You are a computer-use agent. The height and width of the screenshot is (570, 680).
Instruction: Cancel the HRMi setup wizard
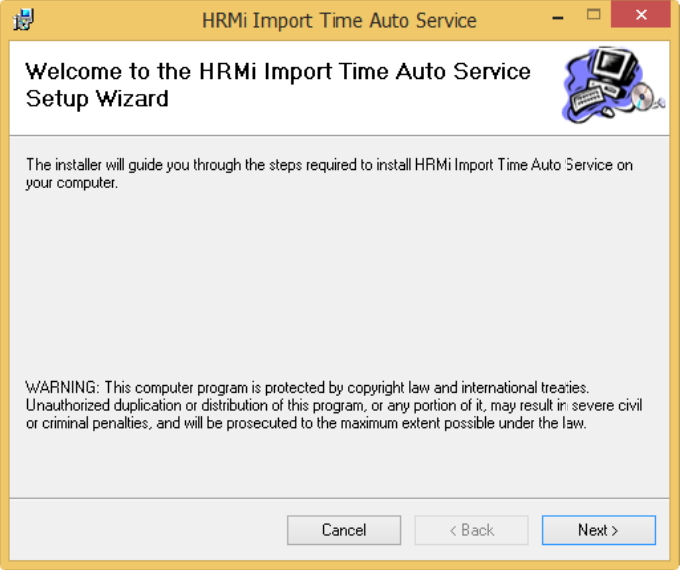pyautogui.click(x=344, y=530)
